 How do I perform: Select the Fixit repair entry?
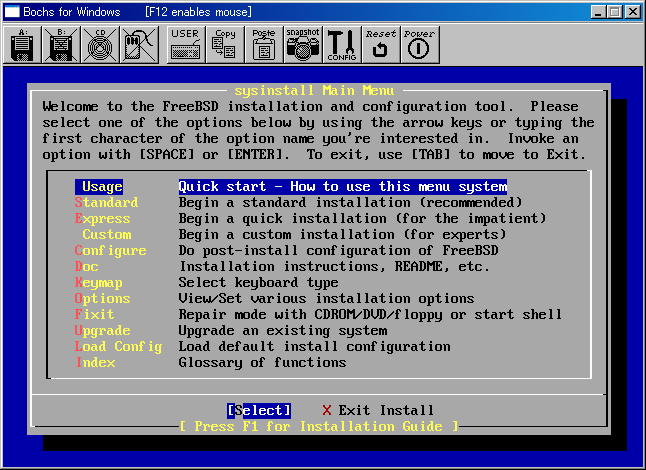point(94,314)
